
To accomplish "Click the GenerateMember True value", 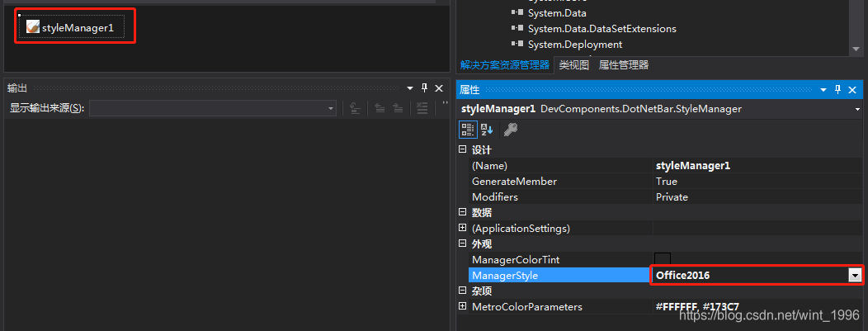I will tap(667, 181).
